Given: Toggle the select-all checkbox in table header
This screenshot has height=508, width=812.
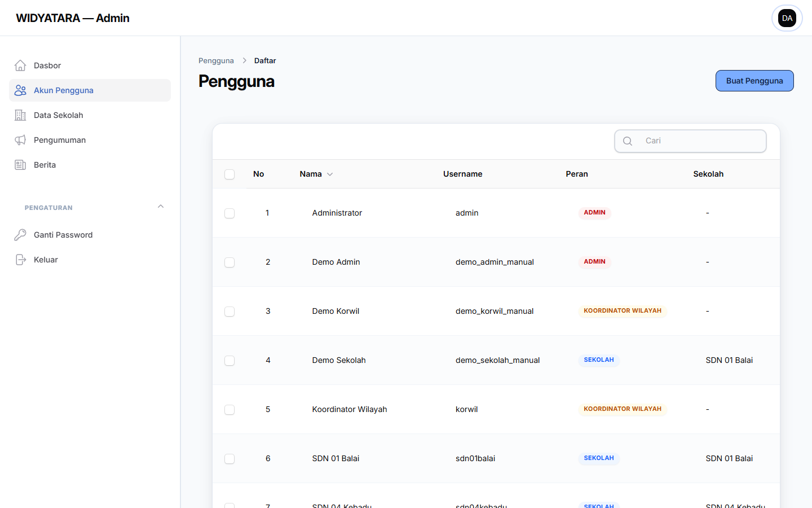Looking at the screenshot, I should (x=230, y=174).
